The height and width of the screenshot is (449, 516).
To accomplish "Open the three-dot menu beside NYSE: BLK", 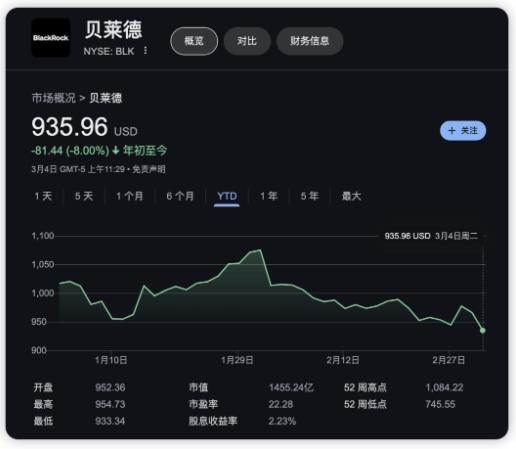I will coord(145,51).
